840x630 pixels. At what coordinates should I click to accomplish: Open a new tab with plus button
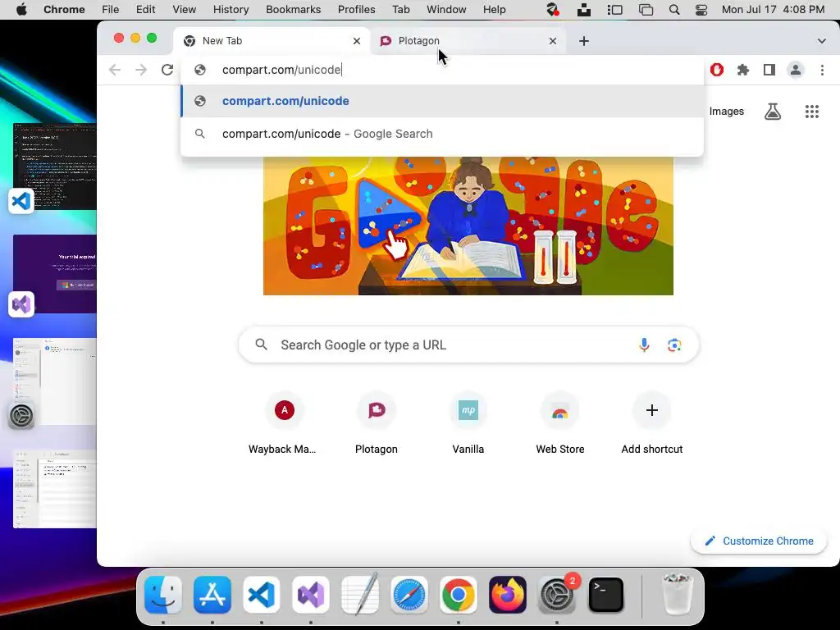[x=584, y=41]
